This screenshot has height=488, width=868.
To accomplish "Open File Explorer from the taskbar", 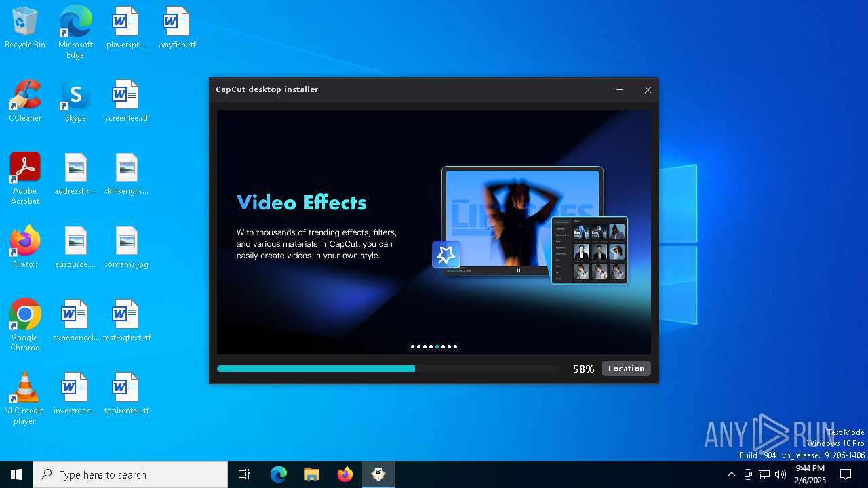I will click(312, 474).
